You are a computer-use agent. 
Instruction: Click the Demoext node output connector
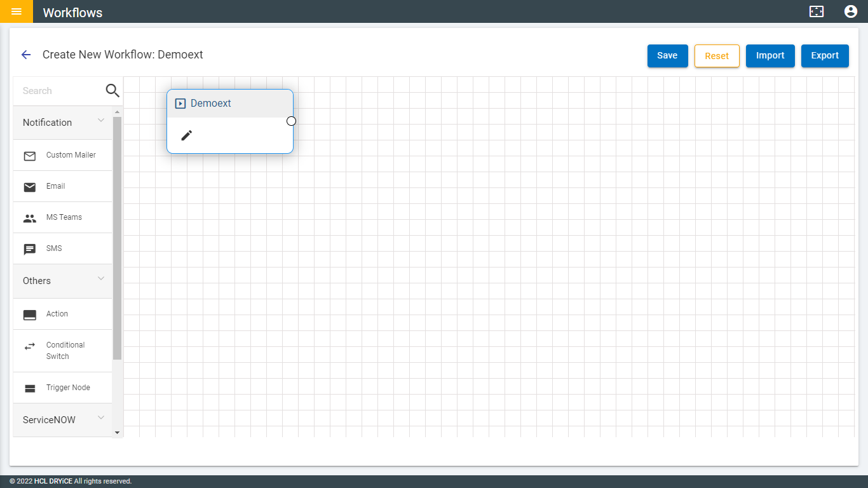click(x=291, y=121)
